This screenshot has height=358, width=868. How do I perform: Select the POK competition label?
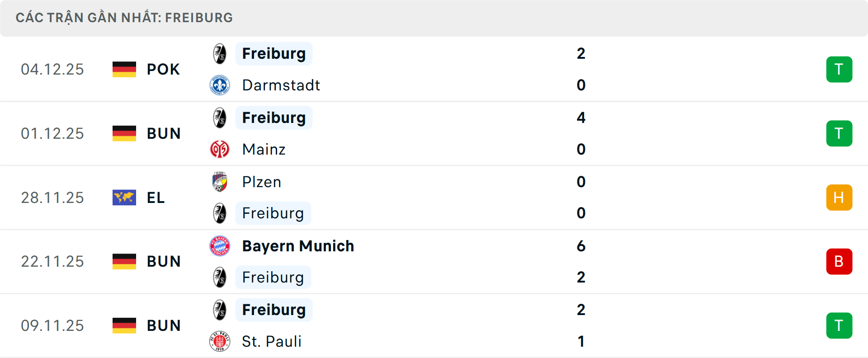point(163,69)
